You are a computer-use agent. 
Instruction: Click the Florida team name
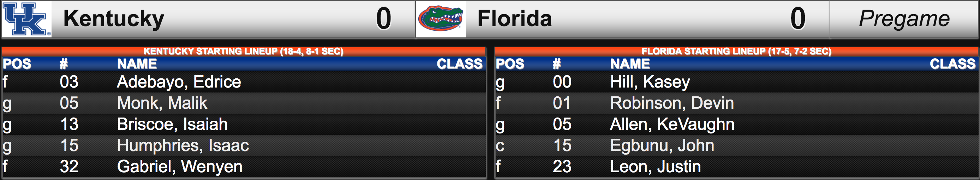click(x=514, y=19)
